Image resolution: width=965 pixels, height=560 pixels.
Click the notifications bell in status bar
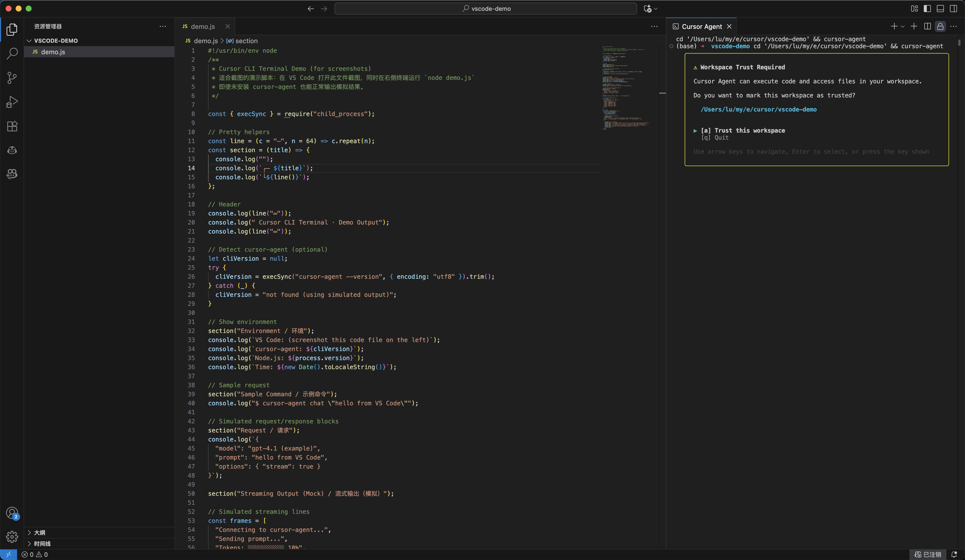(x=954, y=554)
